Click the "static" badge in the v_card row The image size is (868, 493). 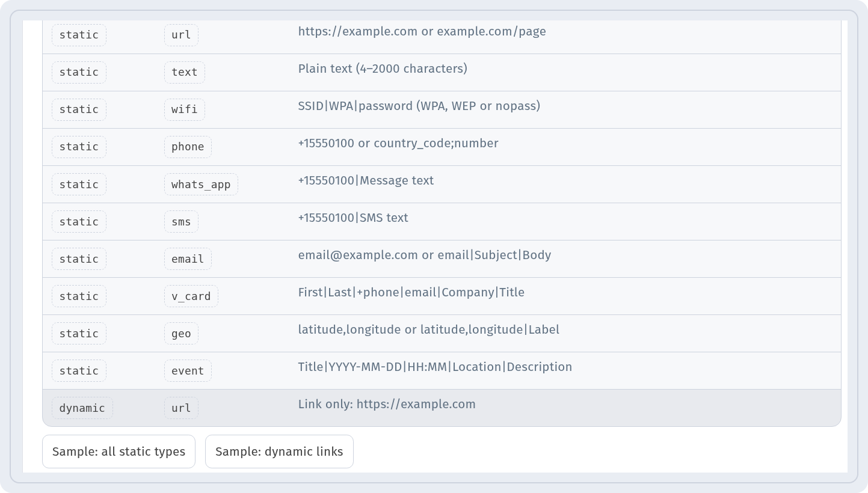tap(79, 296)
